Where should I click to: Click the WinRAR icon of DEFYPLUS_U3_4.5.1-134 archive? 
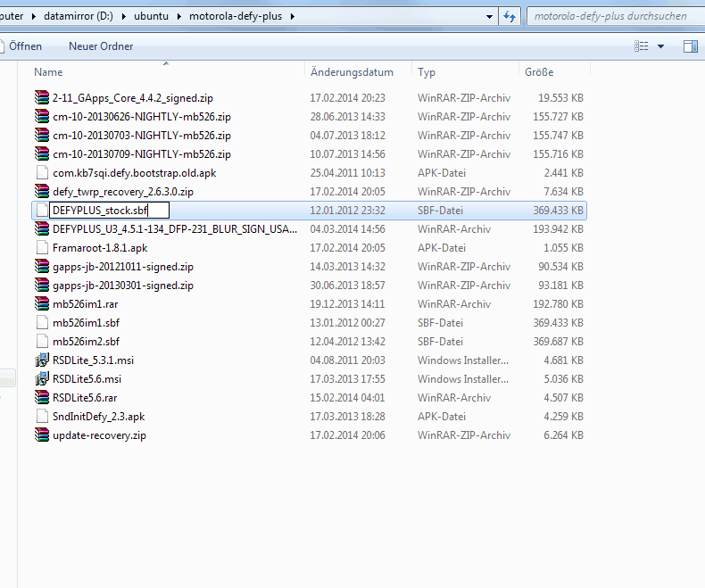pos(42,228)
